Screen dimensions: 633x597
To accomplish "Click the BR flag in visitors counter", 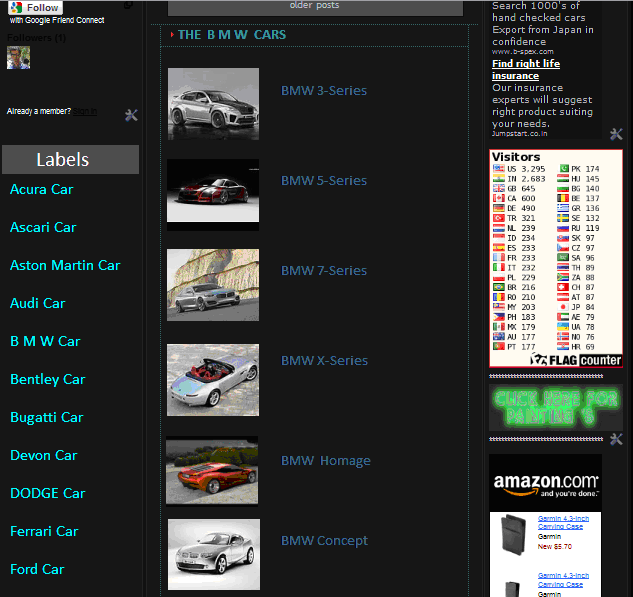I will (499, 287).
